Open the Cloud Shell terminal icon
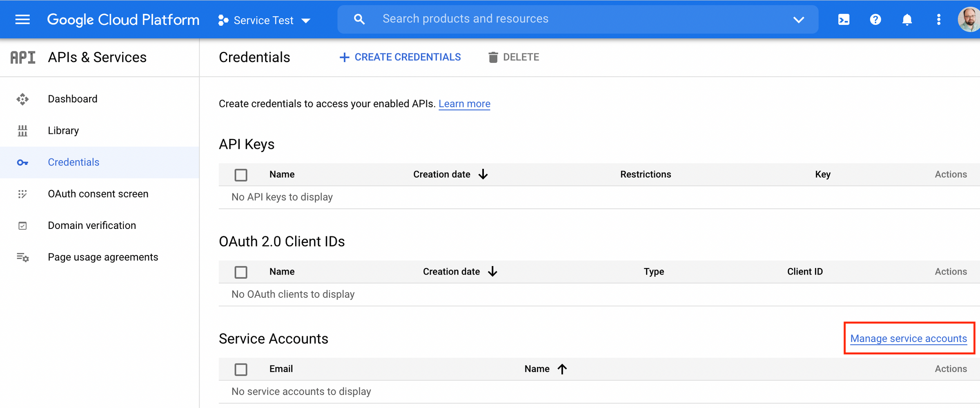The image size is (980, 408). [843, 19]
